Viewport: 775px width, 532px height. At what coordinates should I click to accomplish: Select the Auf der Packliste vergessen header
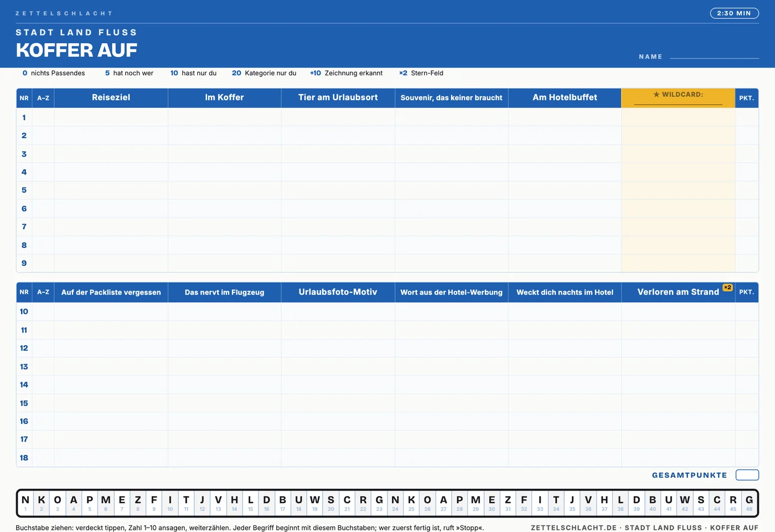click(111, 292)
